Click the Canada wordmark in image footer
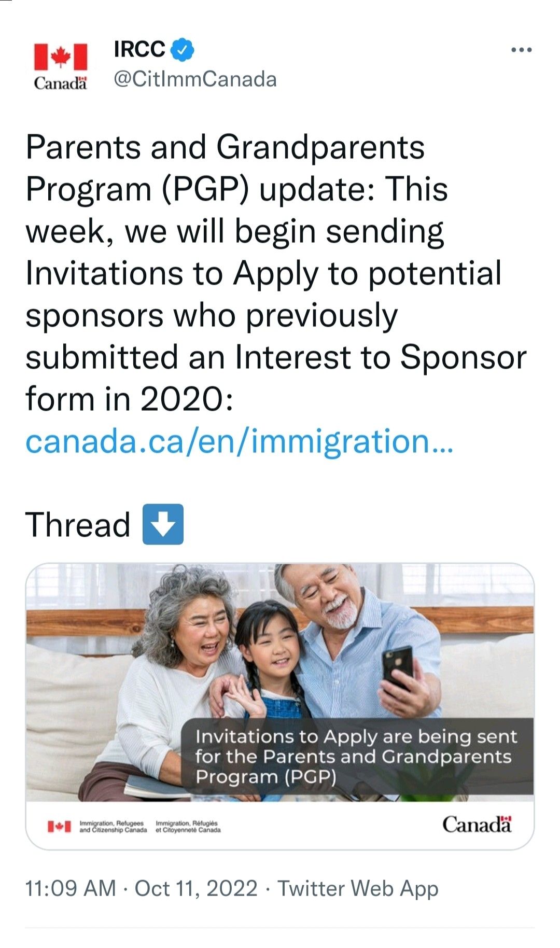 (x=477, y=824)
